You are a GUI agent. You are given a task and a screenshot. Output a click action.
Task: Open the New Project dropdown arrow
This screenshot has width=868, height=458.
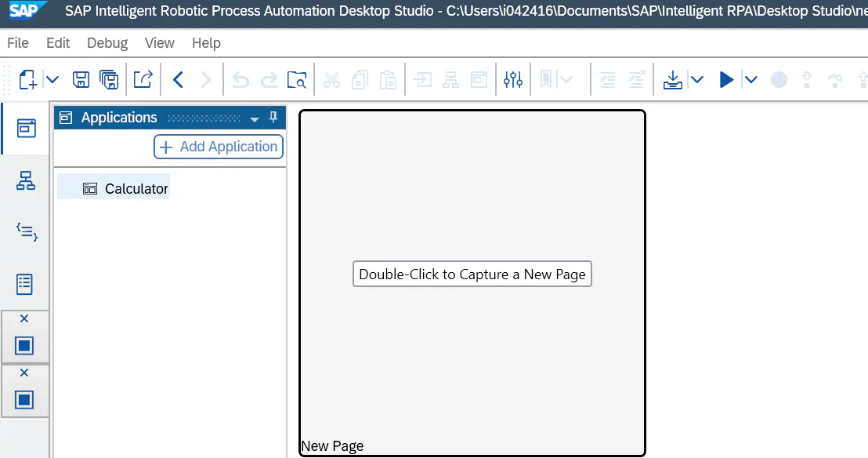[x=52, y=80]
